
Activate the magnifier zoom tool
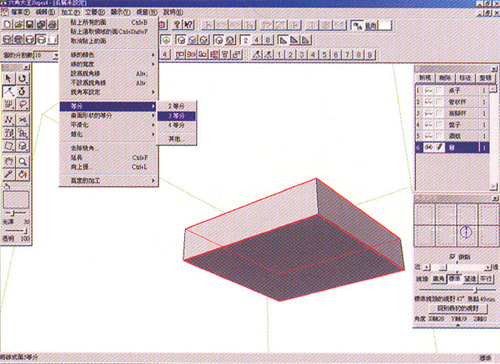point(22,162)
